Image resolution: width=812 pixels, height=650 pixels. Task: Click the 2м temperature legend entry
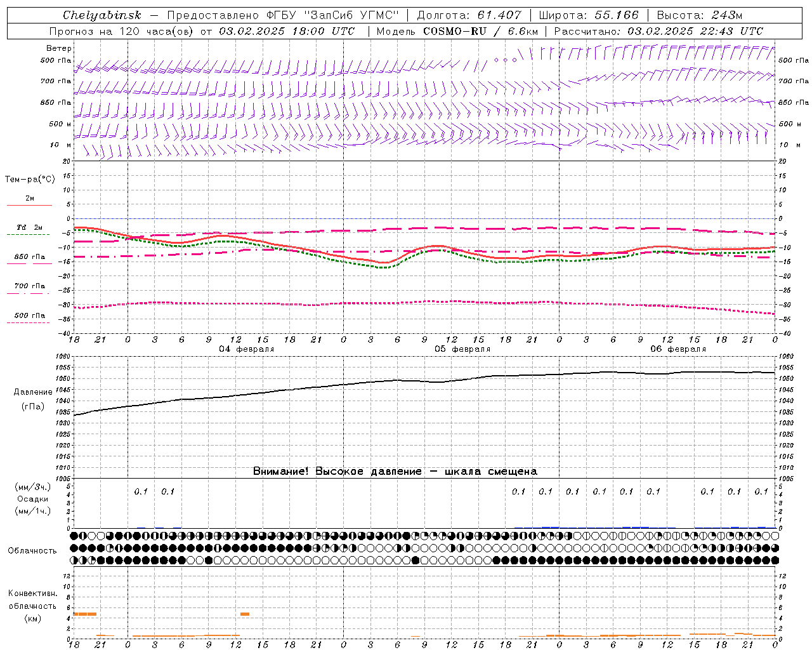tap(30, 199)
